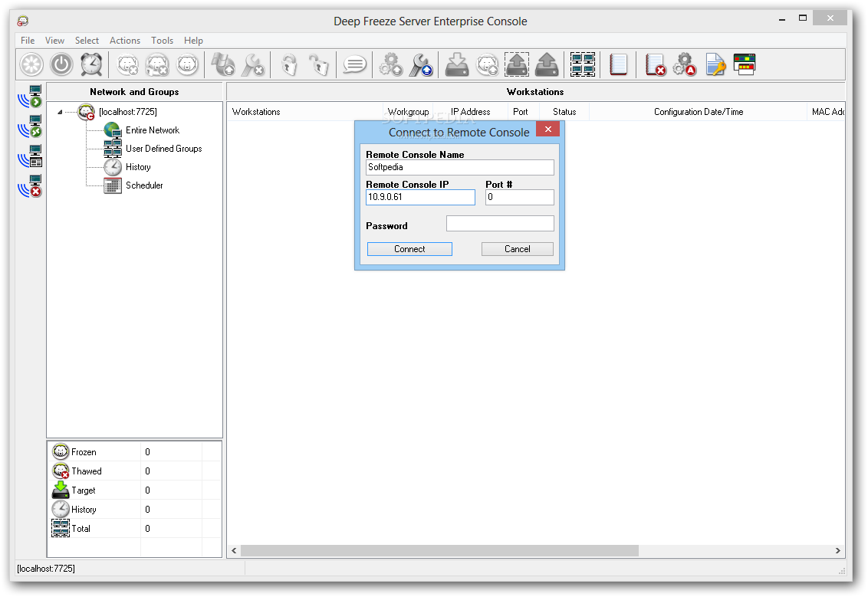Viewport: 868px width, 597px height.
Task: Click the closed padlock Lock icon
Action: click(289, 64)
